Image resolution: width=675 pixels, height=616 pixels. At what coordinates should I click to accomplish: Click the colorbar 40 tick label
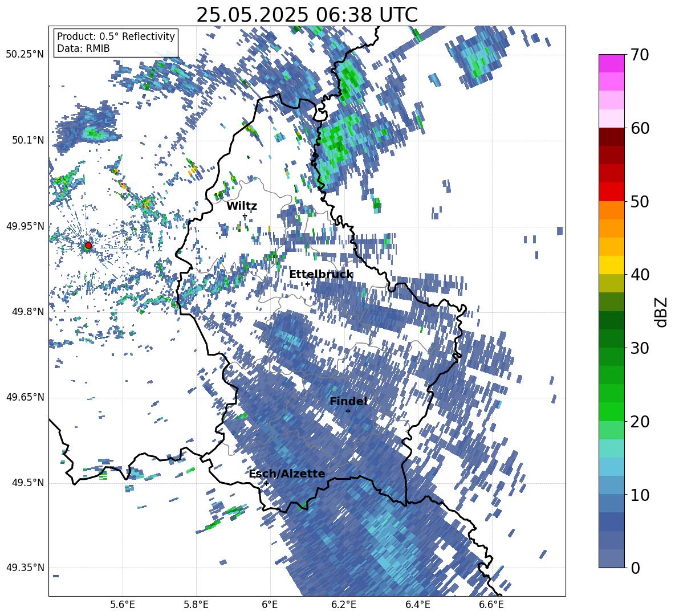point(640,275)
